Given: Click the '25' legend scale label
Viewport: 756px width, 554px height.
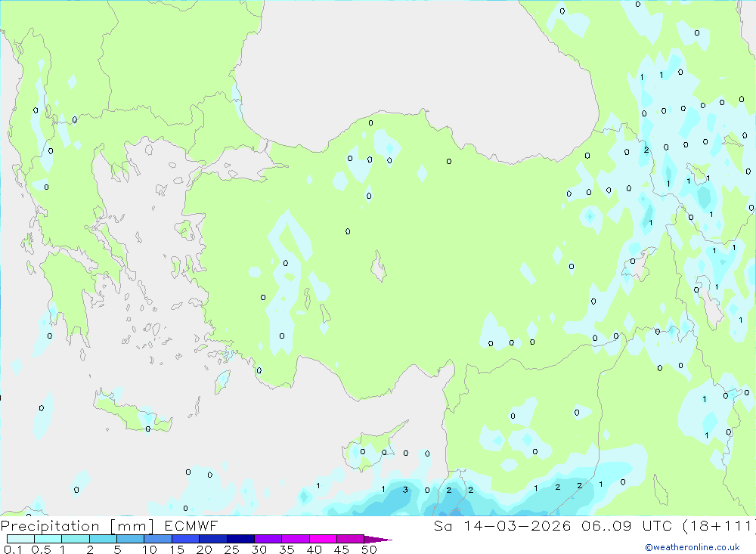Looking at the screenshot, I should (232, 549).
